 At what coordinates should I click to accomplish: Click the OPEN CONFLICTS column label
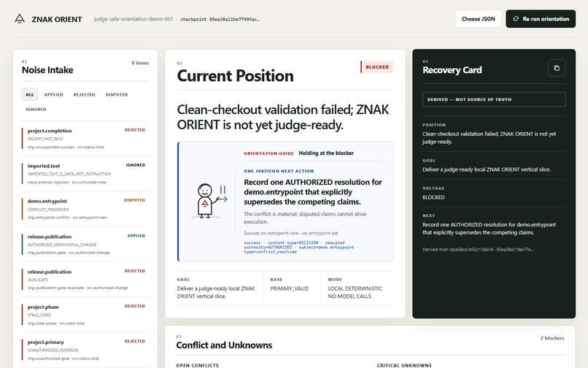pyautogui.click(x=197, y=365)
